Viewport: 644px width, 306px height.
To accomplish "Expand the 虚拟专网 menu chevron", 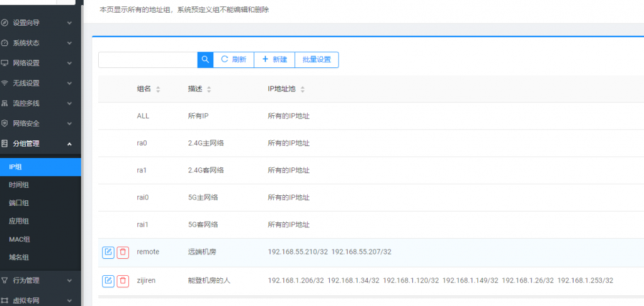I will tap(69, 301).
